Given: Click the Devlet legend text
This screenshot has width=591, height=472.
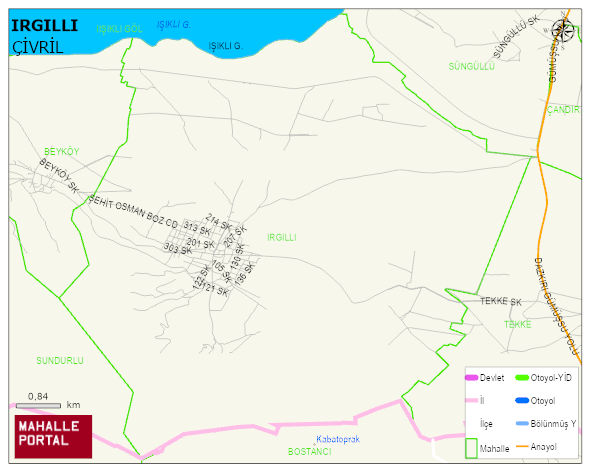Looking at the screenshot, I should 492,378.
